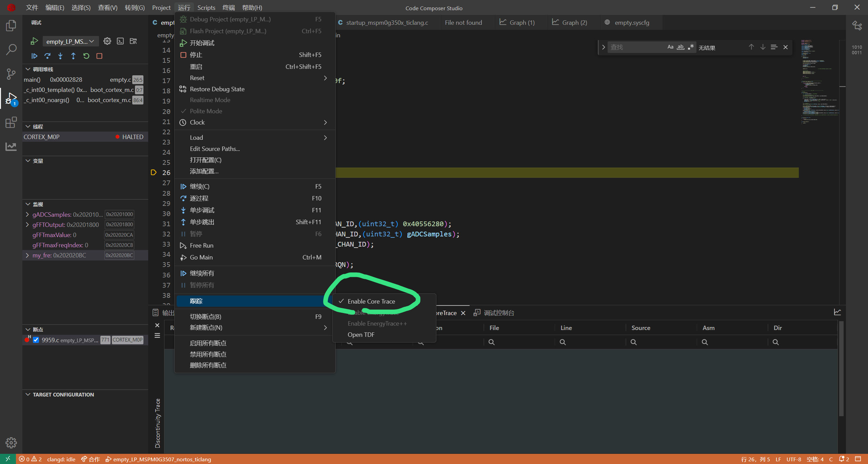868x464 pixels.
Task: Toggle the 9959.c breakpoint checkbox
Action: tap(36, 340)
